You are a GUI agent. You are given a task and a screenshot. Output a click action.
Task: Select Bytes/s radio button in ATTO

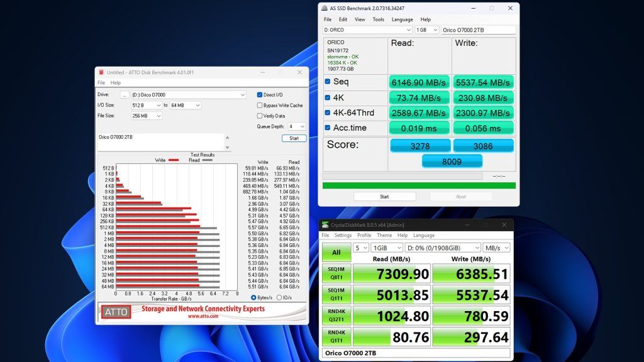pos(253,297)
